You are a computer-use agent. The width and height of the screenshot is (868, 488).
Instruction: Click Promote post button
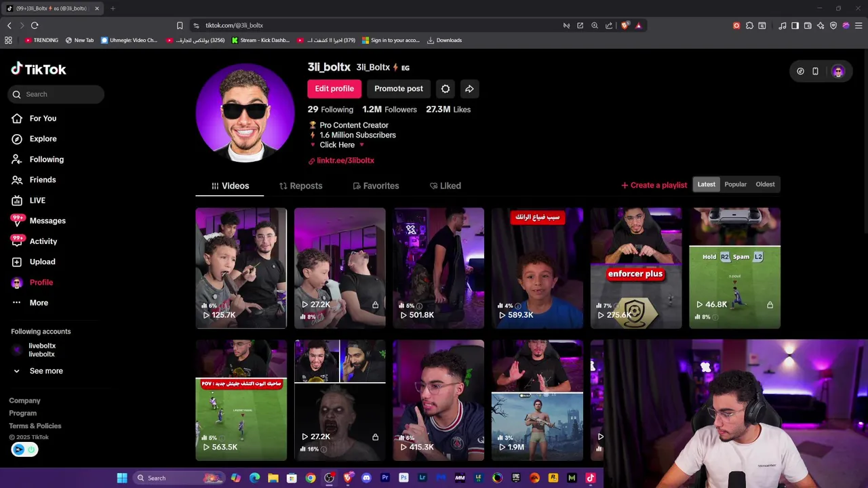tap(399, 89)
